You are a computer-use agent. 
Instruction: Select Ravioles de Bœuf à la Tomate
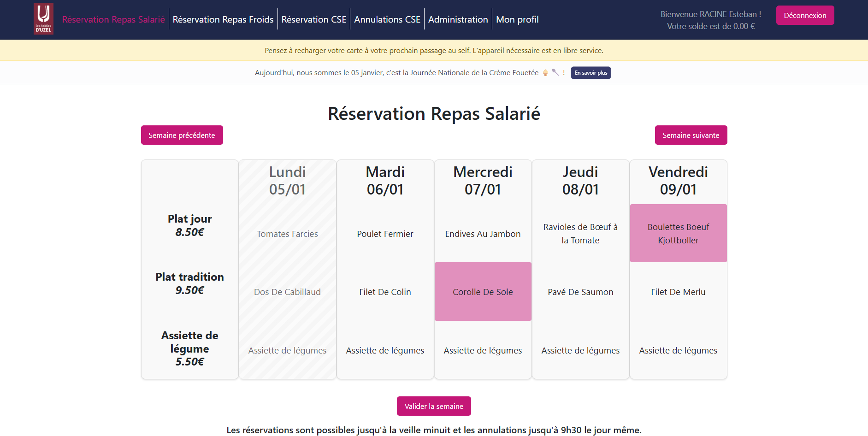580,233
